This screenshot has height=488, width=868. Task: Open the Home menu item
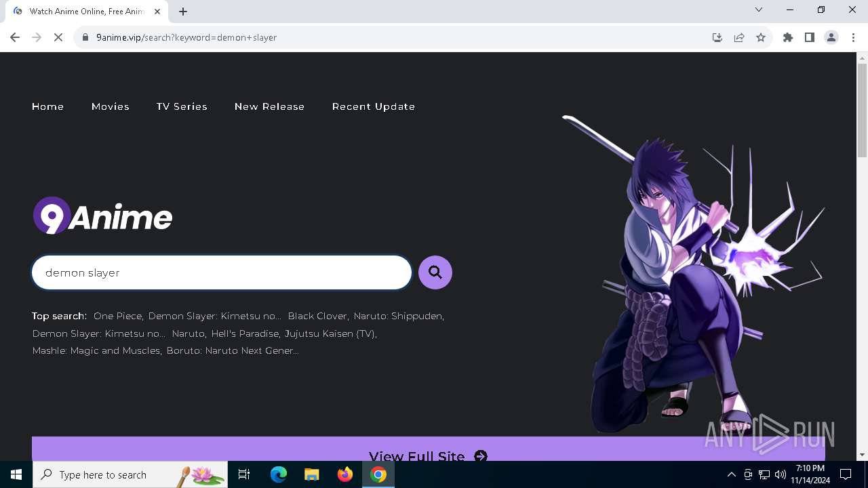(x=47, y=106)
